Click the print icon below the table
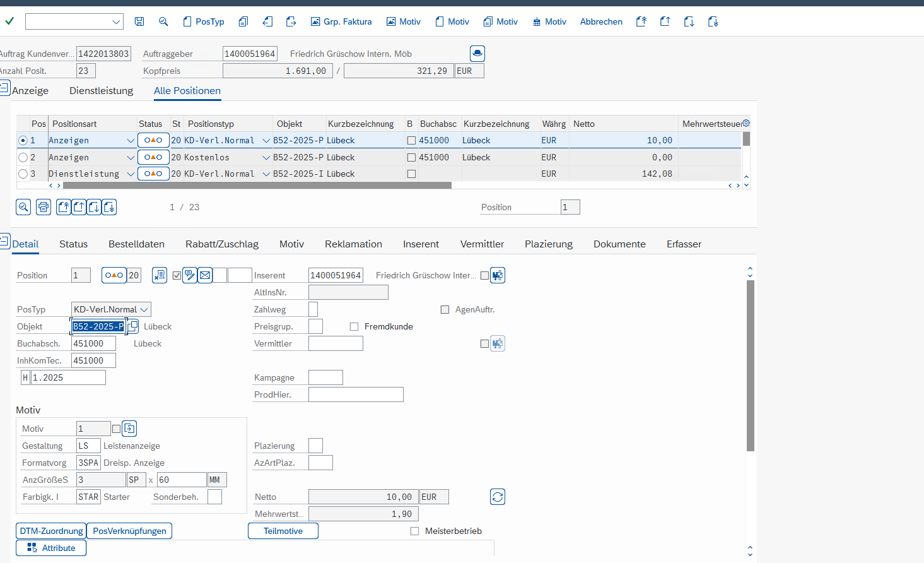Screen dimensions: 924x563 [44, 207]
